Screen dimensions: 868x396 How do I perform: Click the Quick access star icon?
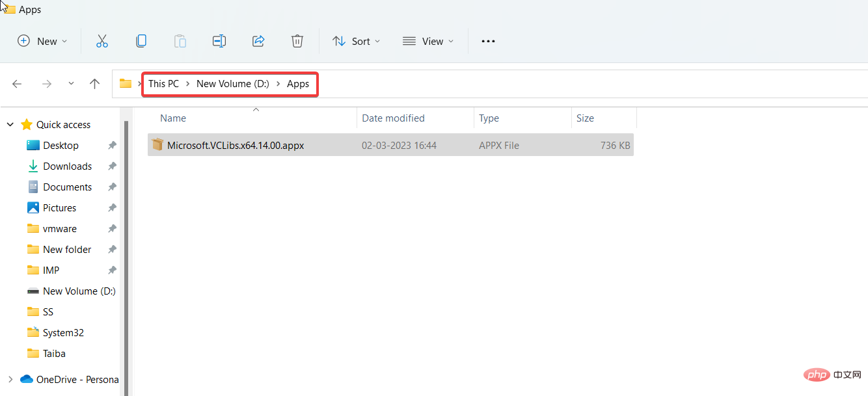27,124
